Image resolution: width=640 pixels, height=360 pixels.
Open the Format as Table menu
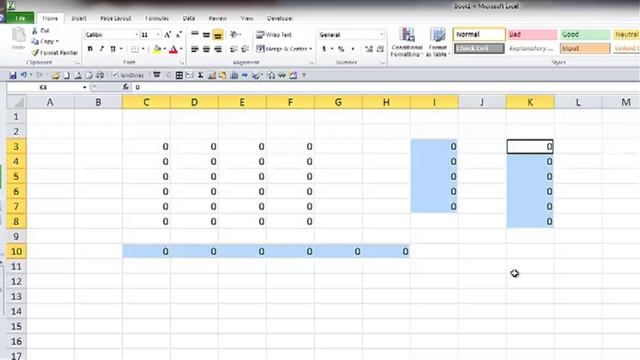[x=438, y=42]
